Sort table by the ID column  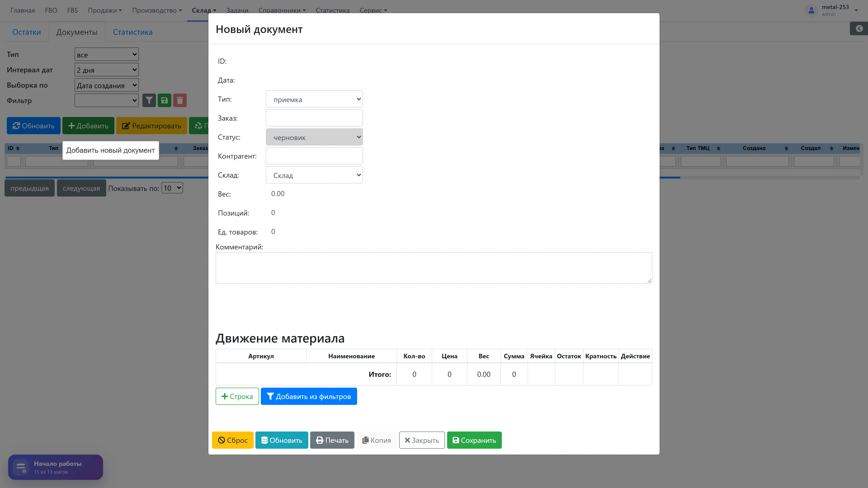pos(14,148)
